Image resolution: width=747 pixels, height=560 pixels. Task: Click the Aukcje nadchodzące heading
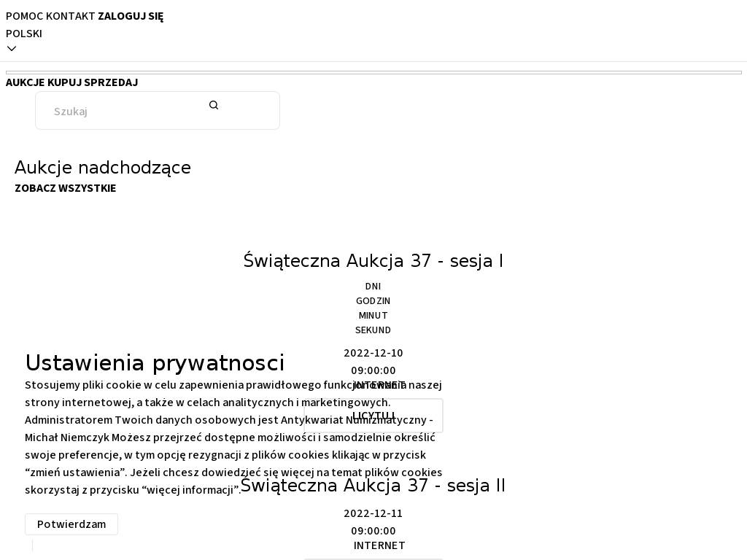pyautogui.click(x=103, y=168)
